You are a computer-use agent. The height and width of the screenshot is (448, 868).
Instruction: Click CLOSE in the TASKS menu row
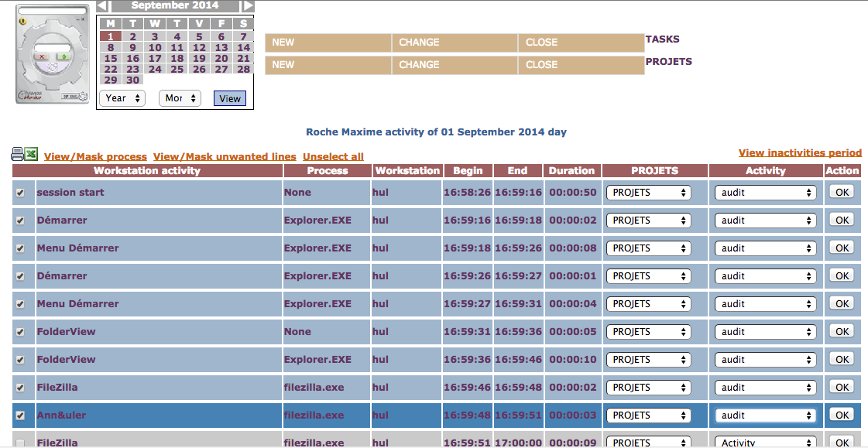(582, 43)
